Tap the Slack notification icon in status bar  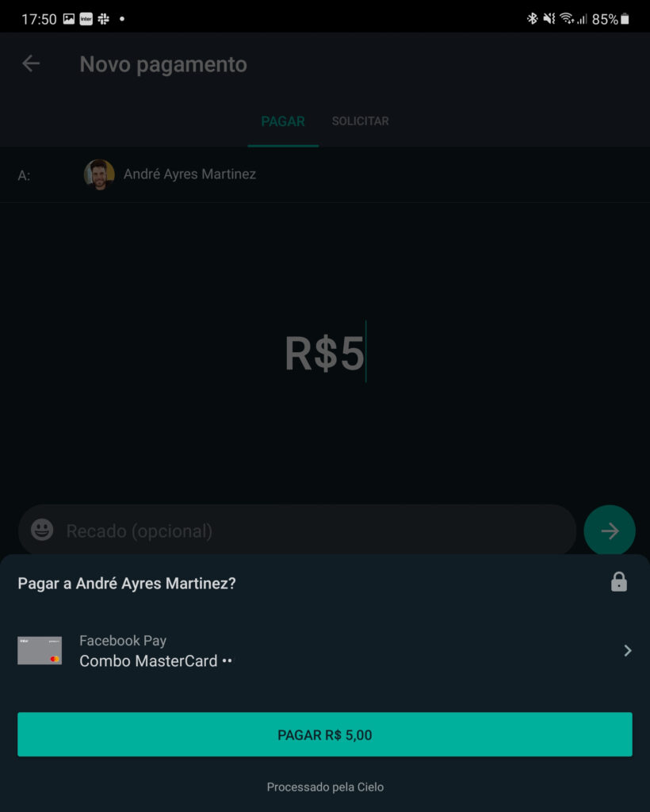tap(104, 19)
